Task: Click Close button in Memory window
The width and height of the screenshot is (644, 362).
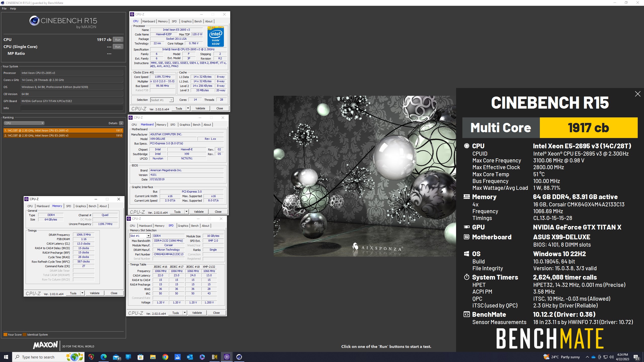Action: click(x=114, y=293)
